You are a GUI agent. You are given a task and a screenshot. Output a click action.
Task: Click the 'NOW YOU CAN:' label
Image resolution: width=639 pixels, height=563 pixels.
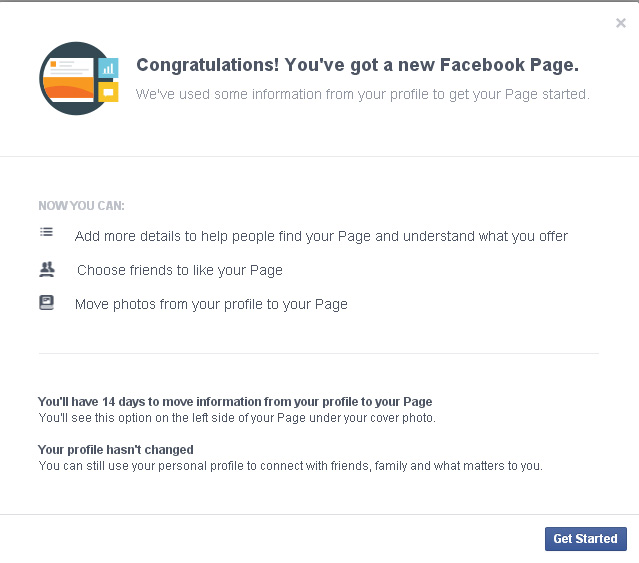[x=82, y=206]
